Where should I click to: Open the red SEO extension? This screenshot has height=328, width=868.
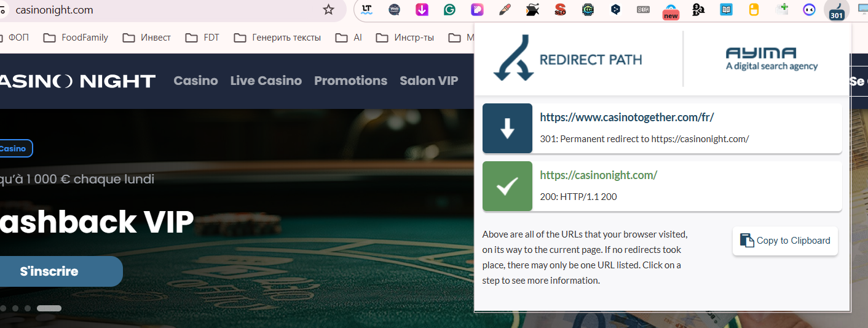coord(560,9)
